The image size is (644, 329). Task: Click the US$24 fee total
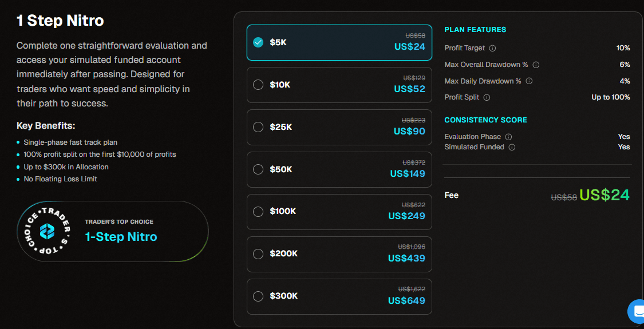click(x=604, y=196)
